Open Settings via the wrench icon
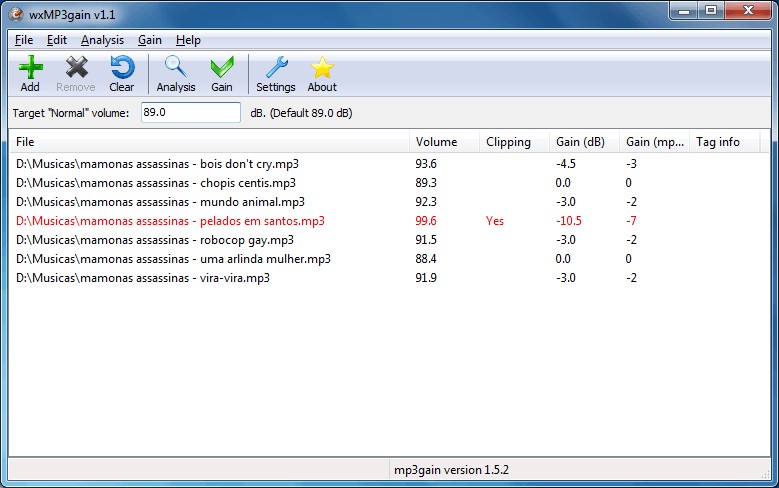The height and width of the screenshot is (488, 779). tap(276, 68)
